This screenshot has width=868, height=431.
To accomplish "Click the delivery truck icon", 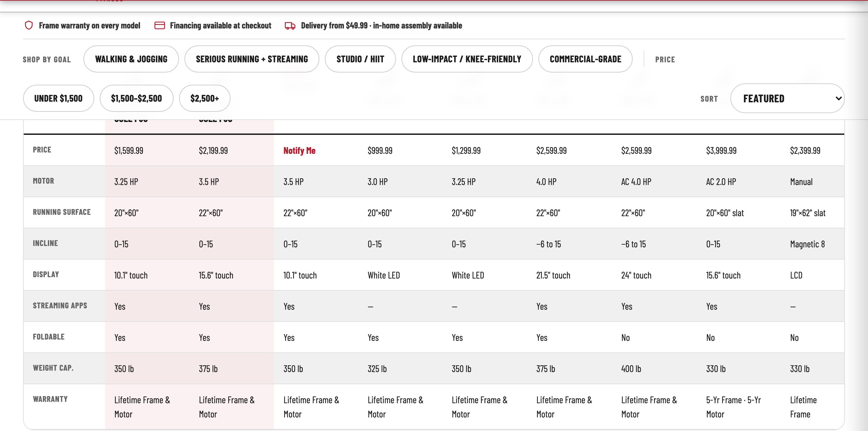I will click(290, 26).
